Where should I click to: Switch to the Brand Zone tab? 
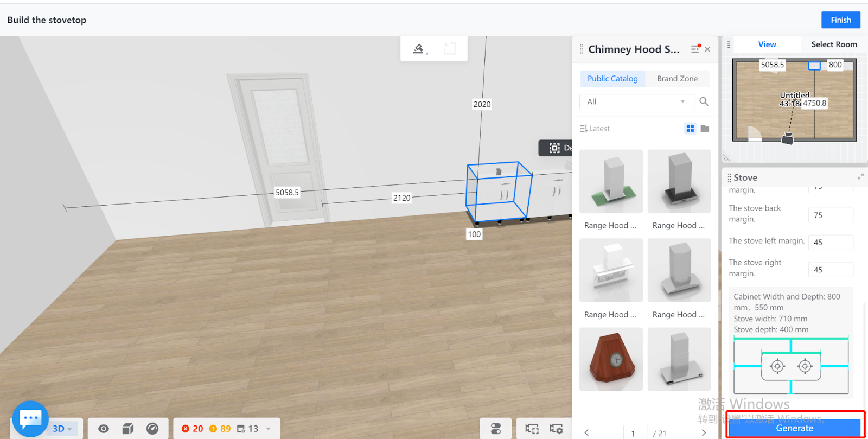coord(677,79)
